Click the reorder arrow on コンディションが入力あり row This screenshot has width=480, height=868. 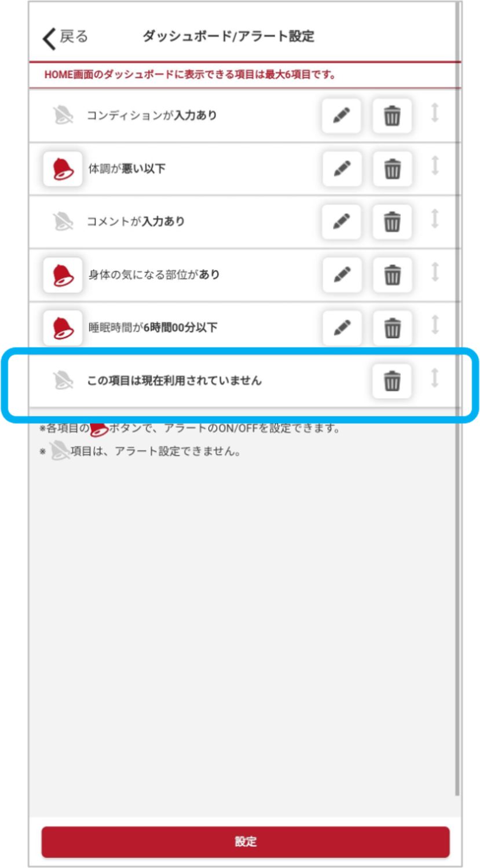click(x=435, y=113)
